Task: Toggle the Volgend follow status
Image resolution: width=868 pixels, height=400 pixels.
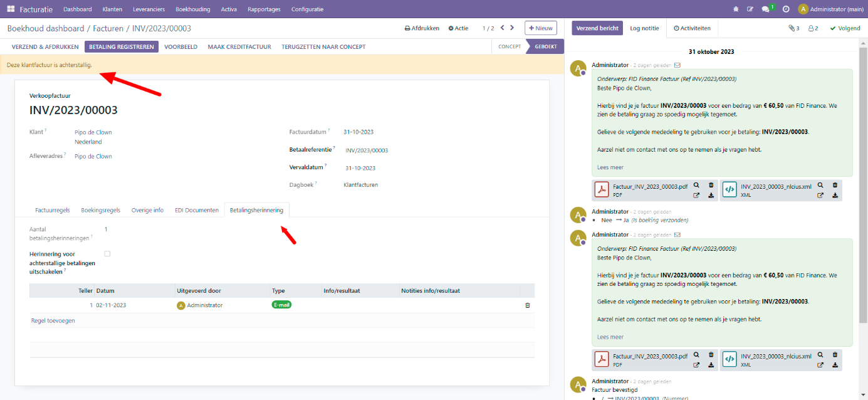Action: 845,28
